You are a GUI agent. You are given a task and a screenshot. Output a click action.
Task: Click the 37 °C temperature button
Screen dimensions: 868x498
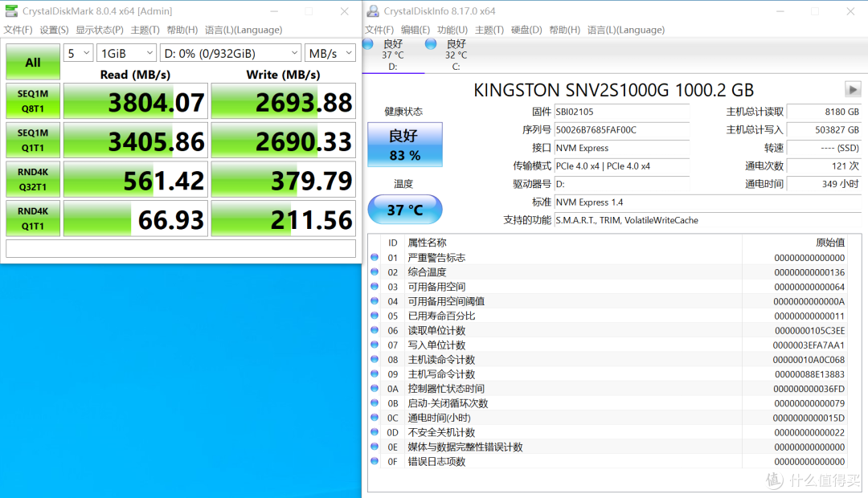pyautogui.click(x=404, y=210)
